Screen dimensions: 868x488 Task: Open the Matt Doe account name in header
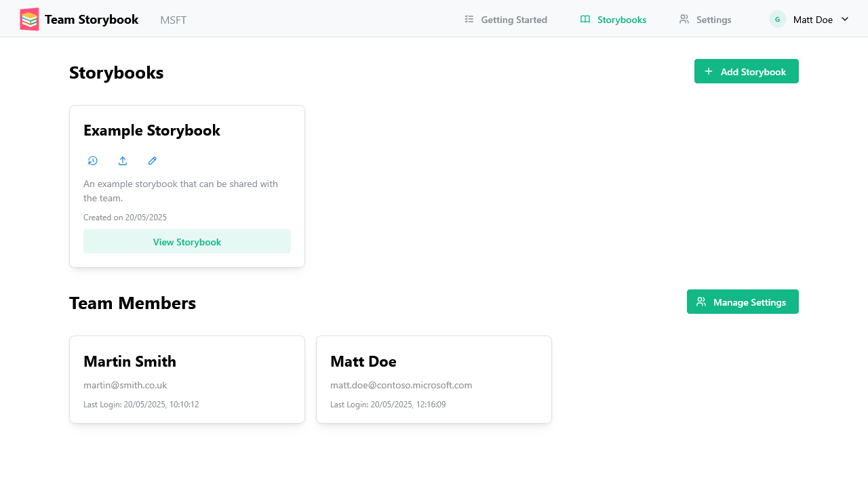click(x=812, y=20)
